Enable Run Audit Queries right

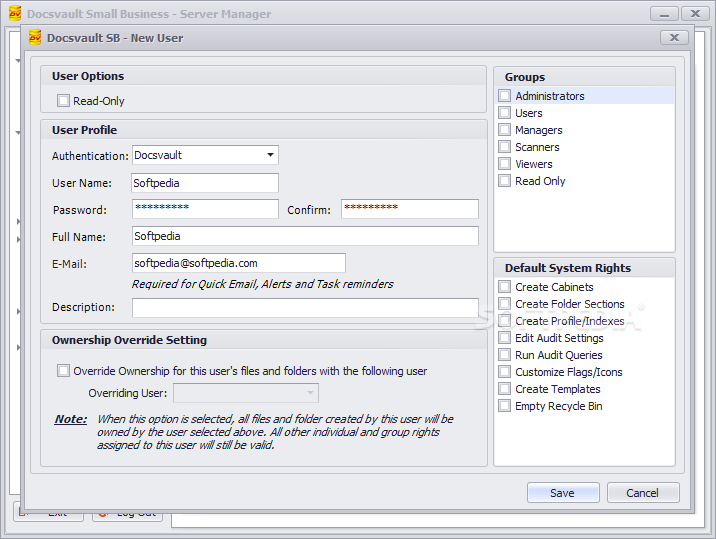tap(504, 354)
